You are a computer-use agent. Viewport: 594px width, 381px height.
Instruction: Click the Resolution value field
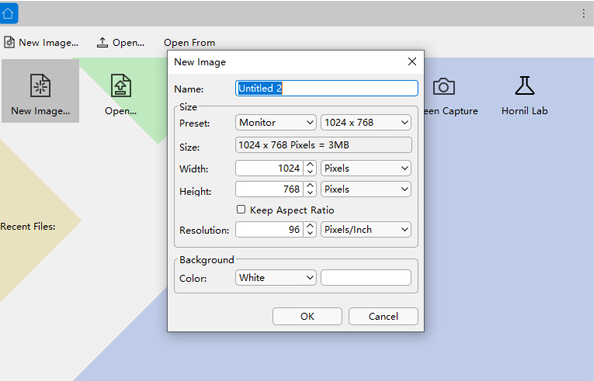tap(269, 230)
